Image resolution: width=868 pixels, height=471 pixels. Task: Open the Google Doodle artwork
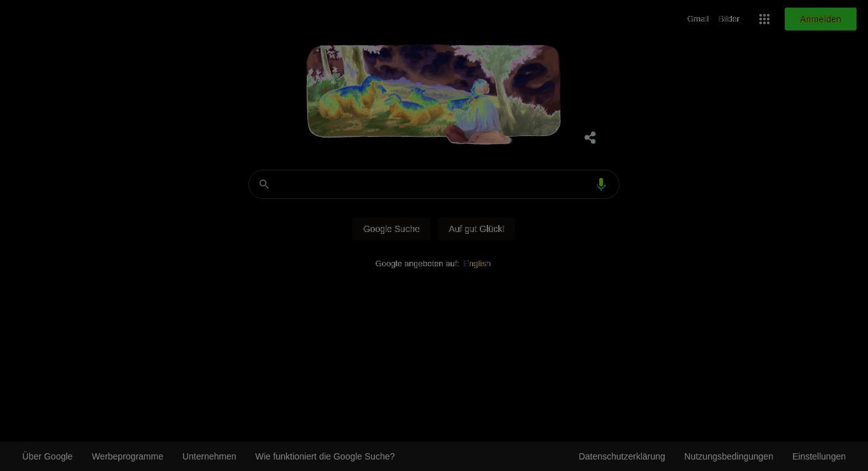point(433,94)
